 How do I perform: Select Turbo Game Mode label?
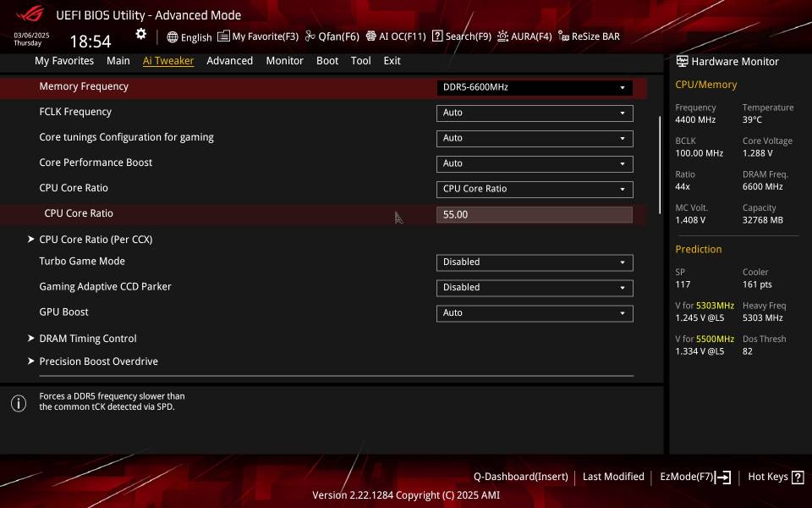(x=82, y=262)
